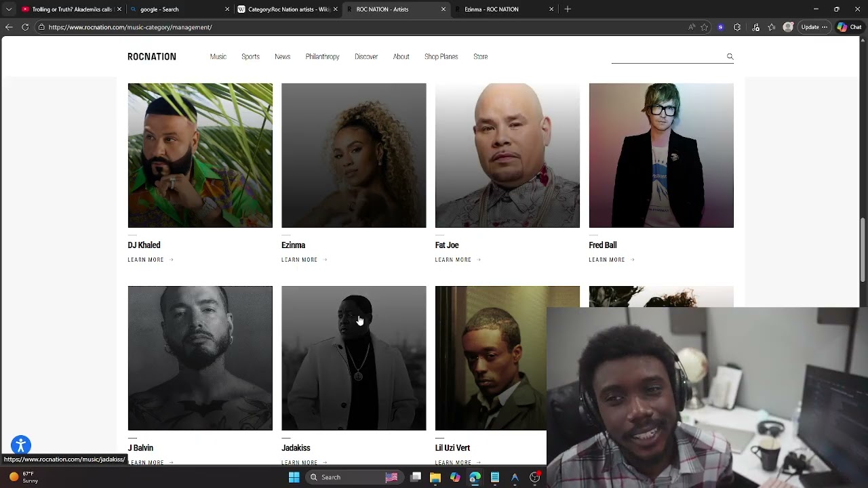This screenshot has height=488, width=868.
Task: Click the J Balvin artist name
Action: tap(140, 448)
